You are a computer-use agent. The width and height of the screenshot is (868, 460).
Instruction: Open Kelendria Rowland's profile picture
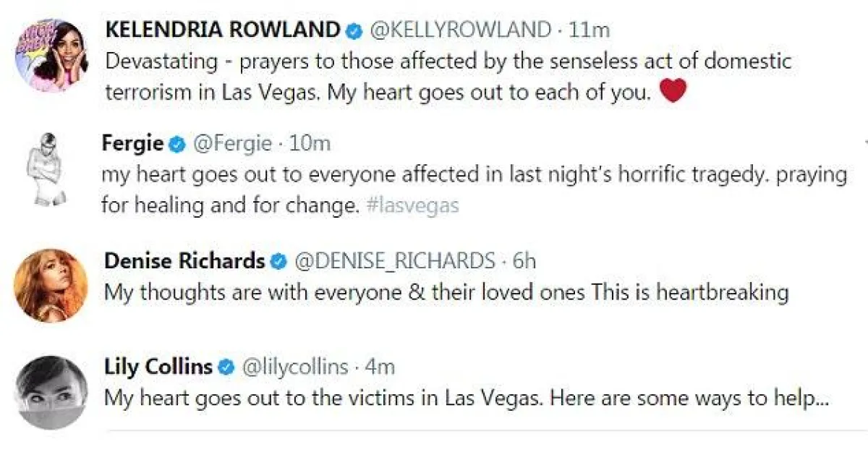pyautogui.click(x=51, y=56)
